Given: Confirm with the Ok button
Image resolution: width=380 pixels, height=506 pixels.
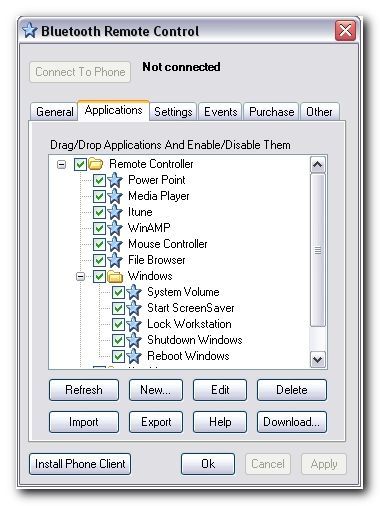Looking at the screenshot, I should [208, 464].
